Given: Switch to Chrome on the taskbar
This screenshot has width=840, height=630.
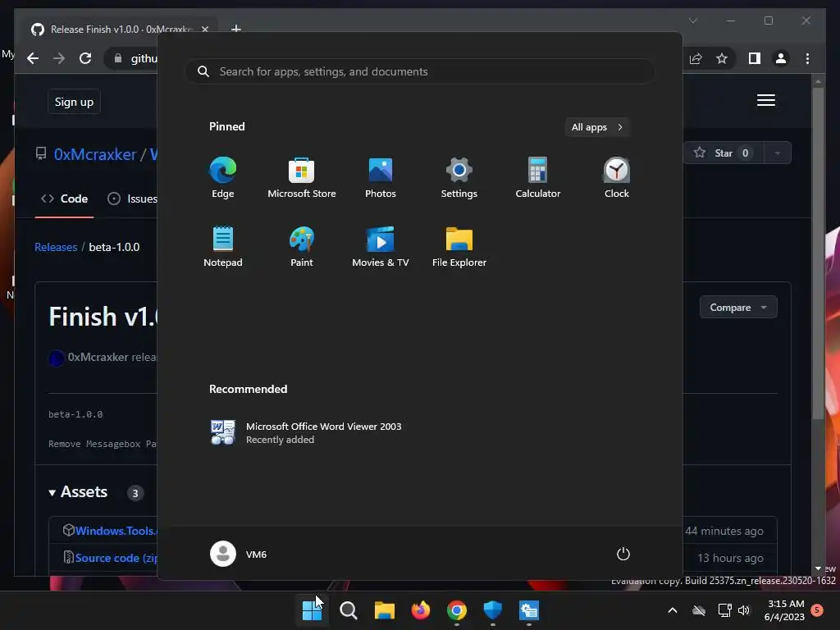Looking at the screenshot, I should click(456, 610).
